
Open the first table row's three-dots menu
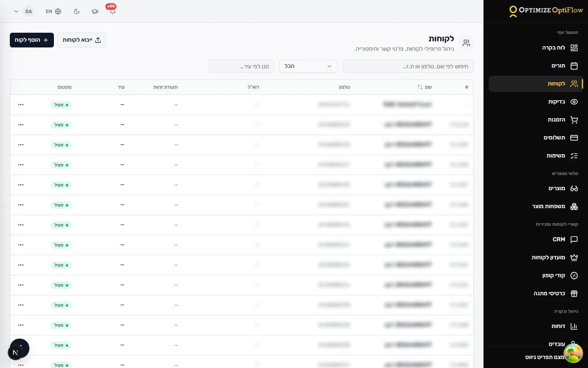click(x=21, y=105)
